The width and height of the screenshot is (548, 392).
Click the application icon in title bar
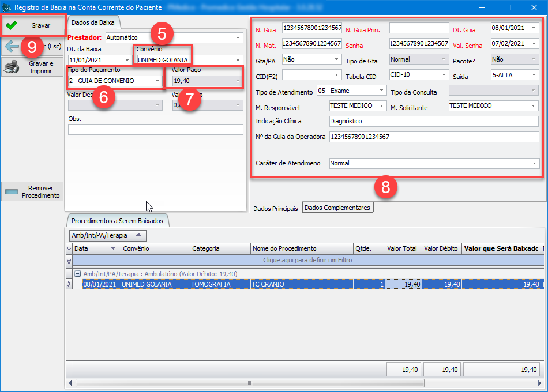pyautogui.click(x=6, y=7)
